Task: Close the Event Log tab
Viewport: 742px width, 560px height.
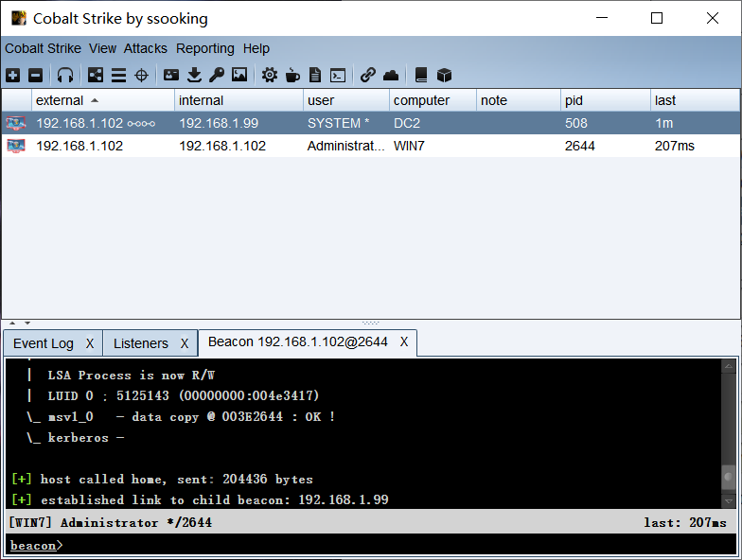Action: 90,343
